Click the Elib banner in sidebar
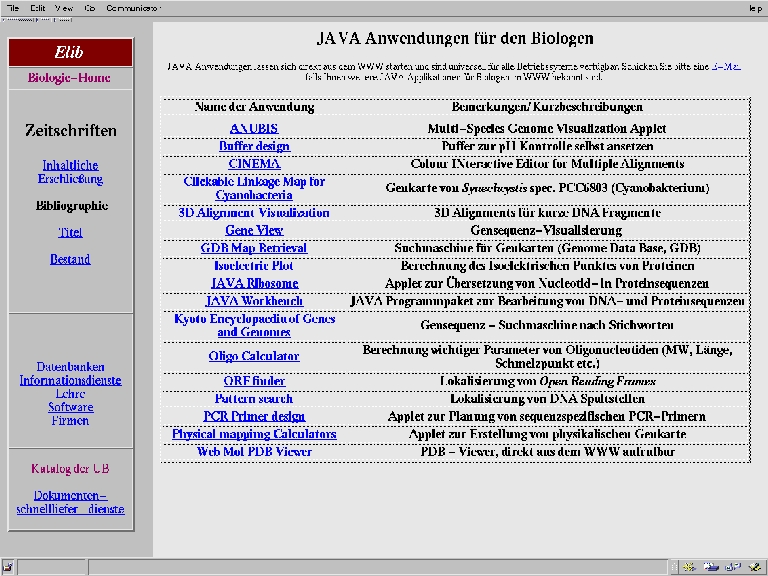Screen dimensions: 768x576 point(69,52)
